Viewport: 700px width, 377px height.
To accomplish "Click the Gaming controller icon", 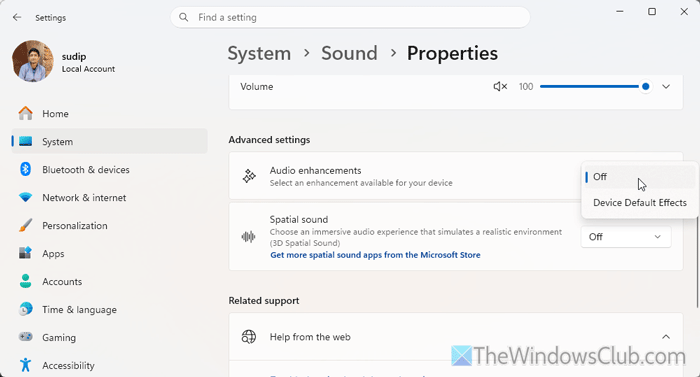I will click(x=25, y=337).
